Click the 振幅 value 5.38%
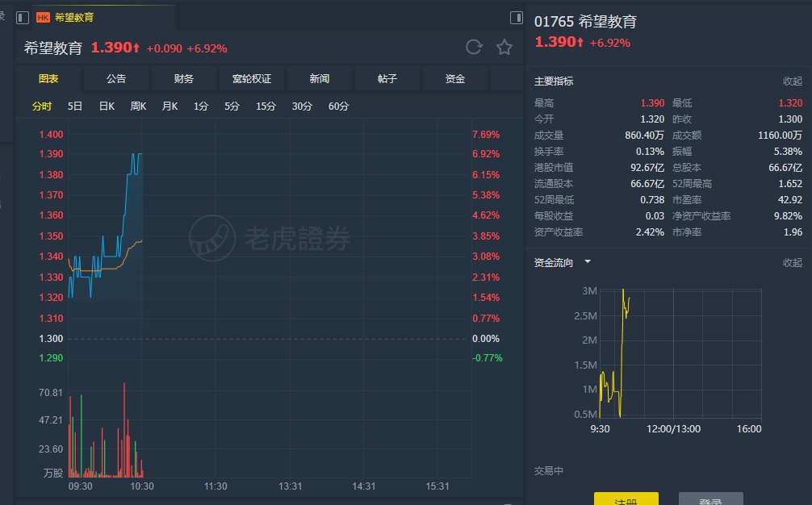This screenshot has height=505, width=812. tap(788, 152)
